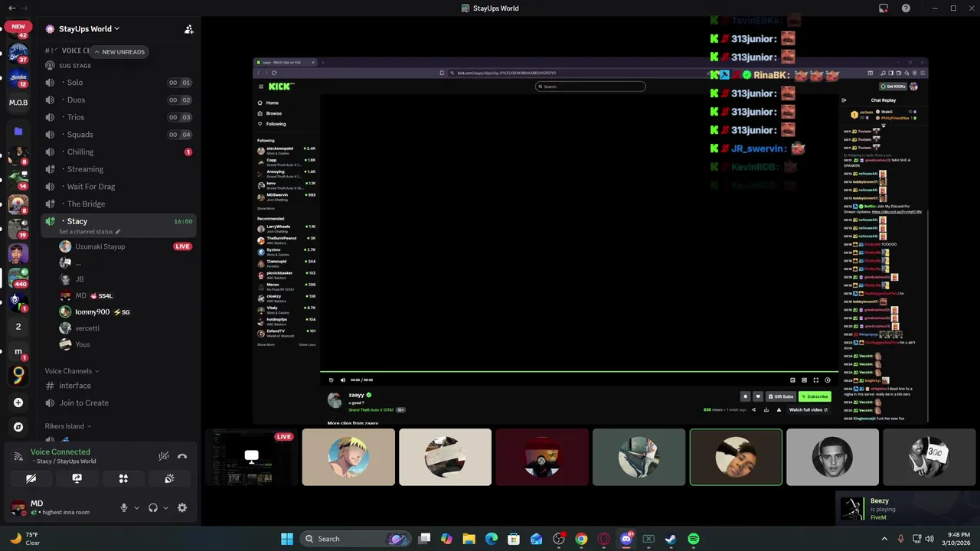Jump to NEW server mentions pill
980x551 pixels.
click(18, 26)
